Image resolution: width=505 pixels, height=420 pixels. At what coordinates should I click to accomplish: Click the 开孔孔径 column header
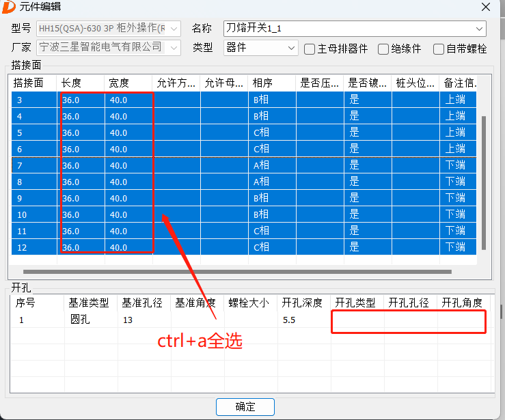coord(410,303)
